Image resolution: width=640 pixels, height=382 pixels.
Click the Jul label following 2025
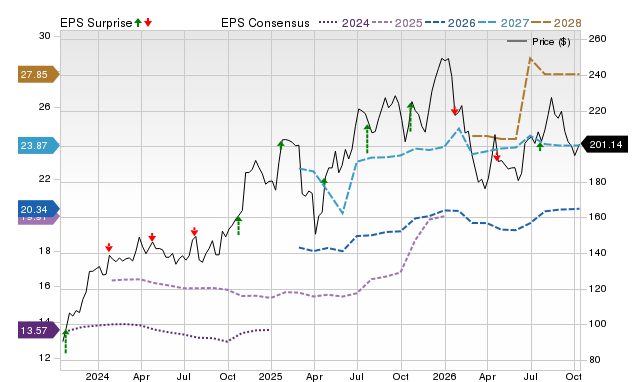pyautogui.click(x=357, y=376)
